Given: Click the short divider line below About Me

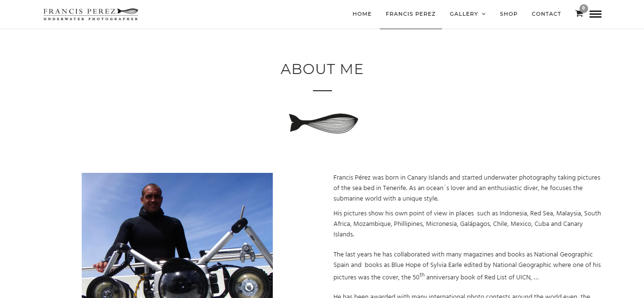Looking at the screenshot, I should (322, 91).
